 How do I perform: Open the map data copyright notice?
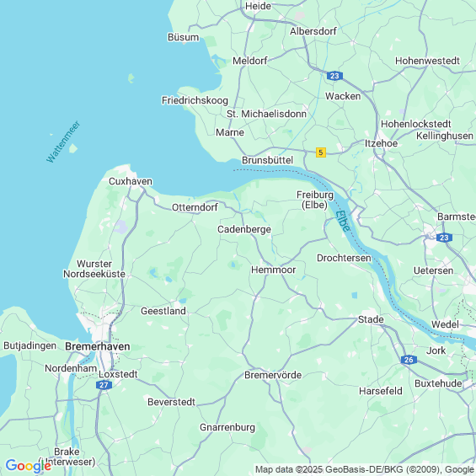pyautogui.click(x=365, y=469)
